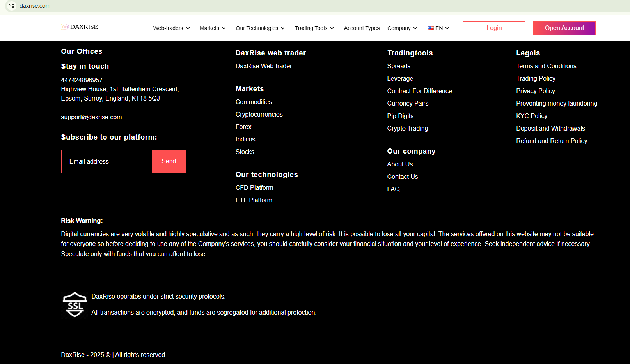
Task: Click the Our Offices heading
Action: click(x=82, y=51)
